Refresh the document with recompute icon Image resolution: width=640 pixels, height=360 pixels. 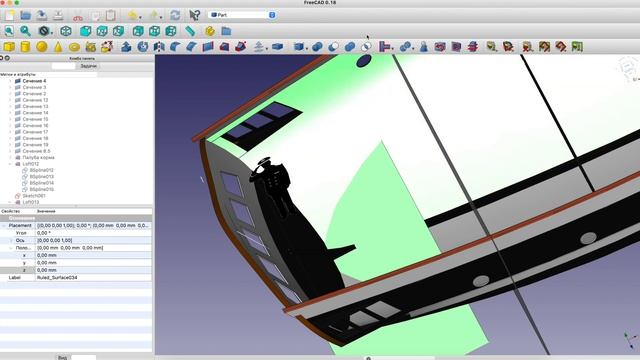click(x=175, y=16)
